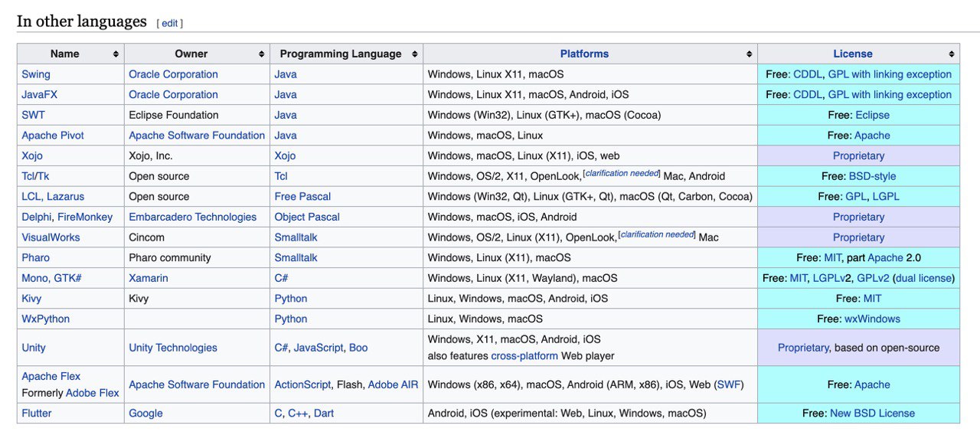Open Xojo link in Programming Language column
This screenshot has width=980, height=435.
(285, 155)
